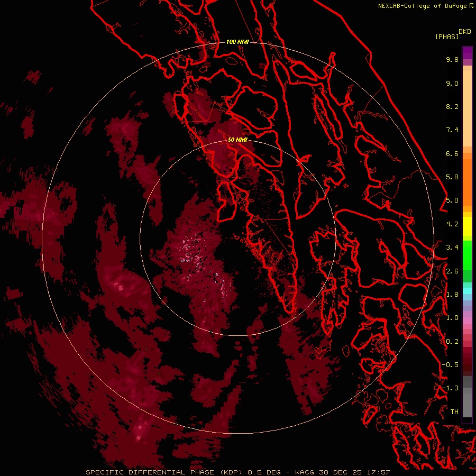The width and height of the screenshot is (476, 476).
Task: Select the 5.8 scale value
Action: click(x=452, y=177)
